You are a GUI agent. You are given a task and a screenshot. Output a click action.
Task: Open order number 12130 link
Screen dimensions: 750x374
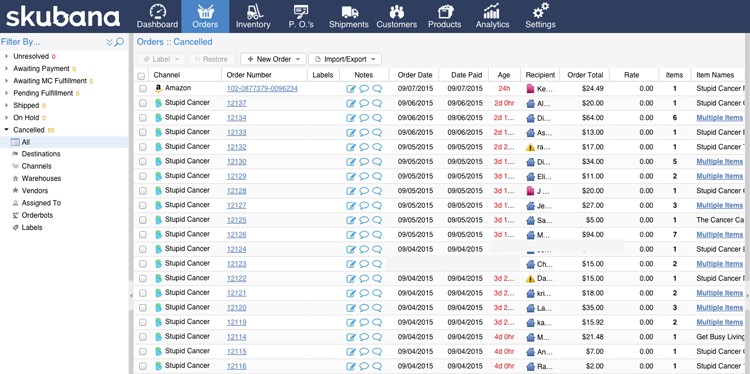point(236,162)
